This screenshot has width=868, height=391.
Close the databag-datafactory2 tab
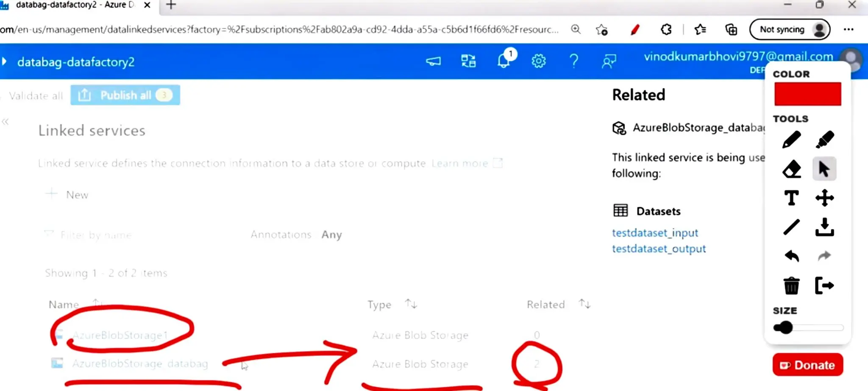(147, 5)
